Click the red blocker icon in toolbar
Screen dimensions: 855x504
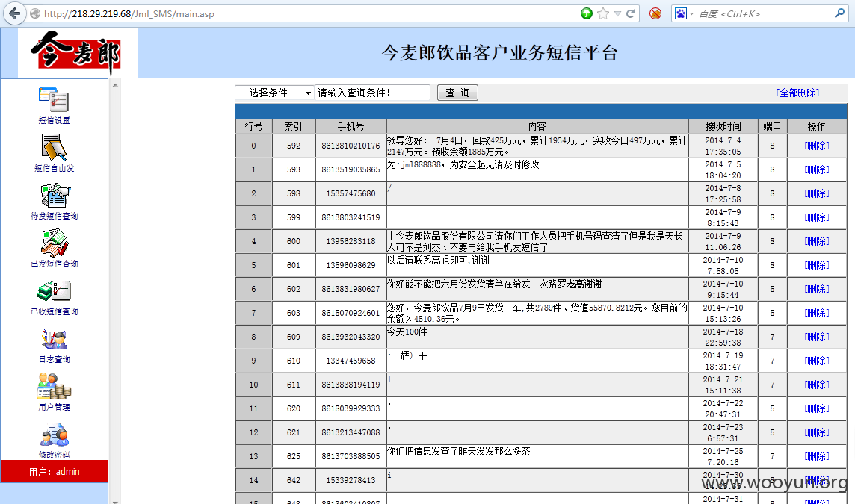coord(655,13)
